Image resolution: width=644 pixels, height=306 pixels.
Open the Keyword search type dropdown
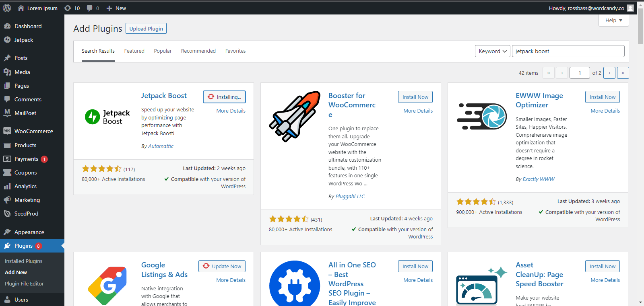point(493,51)
